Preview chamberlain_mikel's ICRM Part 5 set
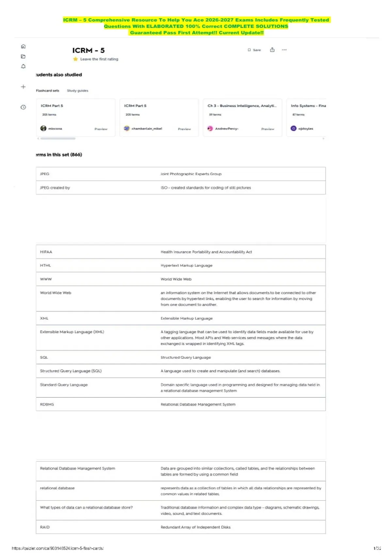The width and height of the screenshot is (392, 556). point(184,129)
